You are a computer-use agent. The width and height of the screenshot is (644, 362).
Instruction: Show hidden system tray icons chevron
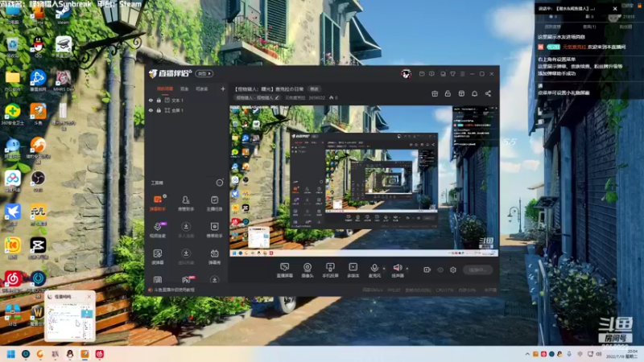(527, 354)
